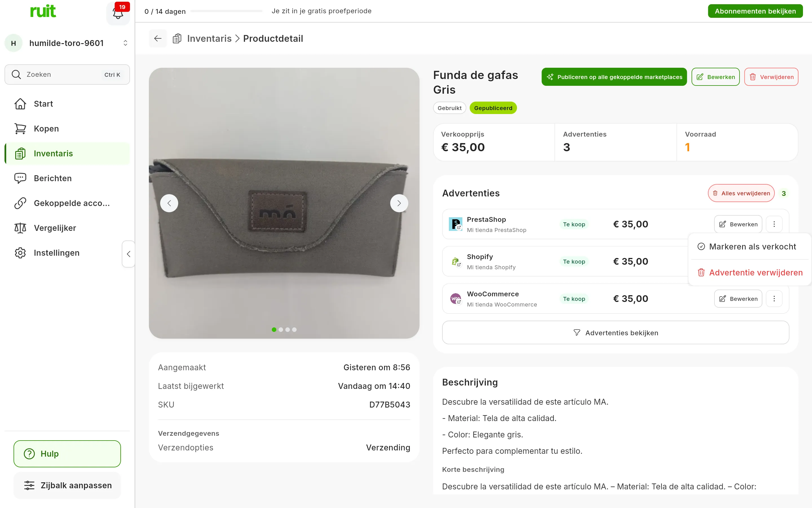Click the Hulp button
The height and width of the screenshot is (508, 812).
coord(67,454)
